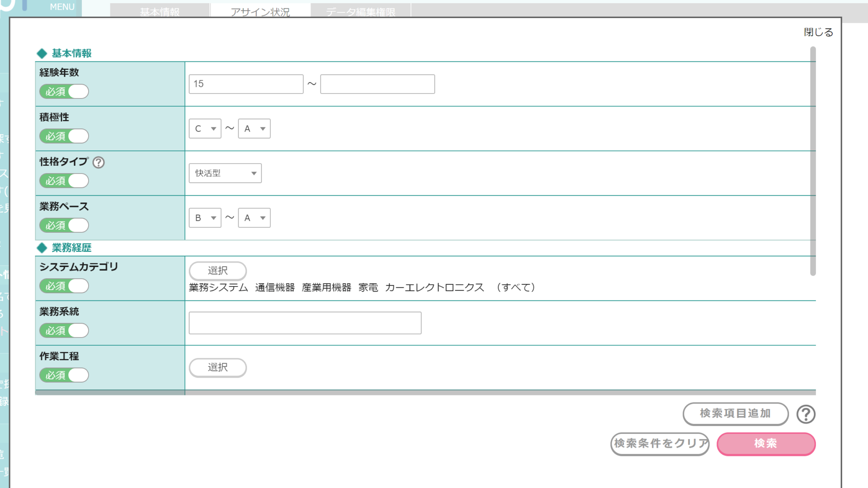Click the pink 検索 button
868x488 pixels.
[766, 444]
